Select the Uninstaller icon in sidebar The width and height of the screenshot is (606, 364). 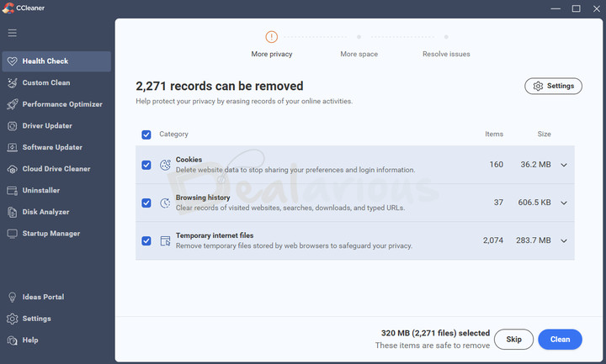click(12, 191)
